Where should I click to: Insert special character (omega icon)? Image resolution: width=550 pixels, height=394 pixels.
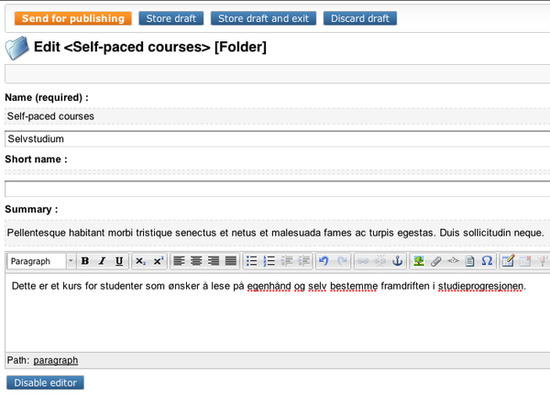[x=487, y=261]
